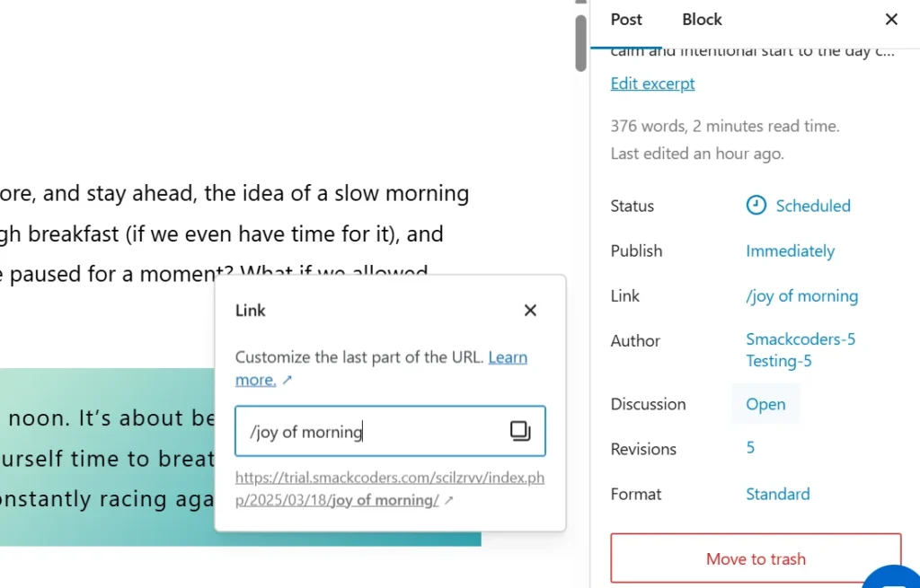Click the sidebar /joy of morning link value

coord(801,296)
